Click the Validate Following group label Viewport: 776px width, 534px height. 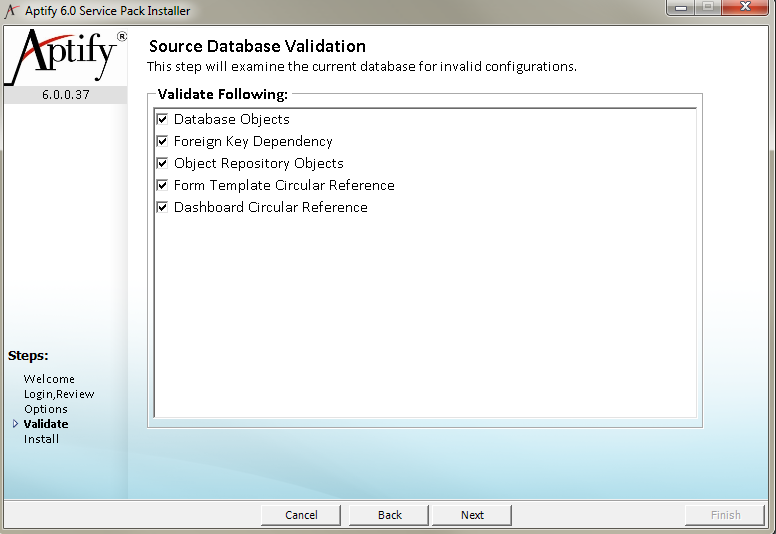tap(223, 94)
